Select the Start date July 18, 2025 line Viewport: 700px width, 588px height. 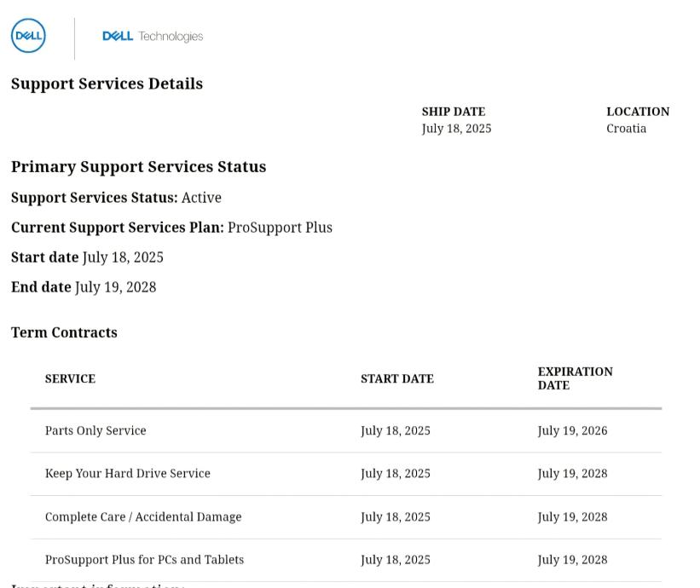pos(87,257)
